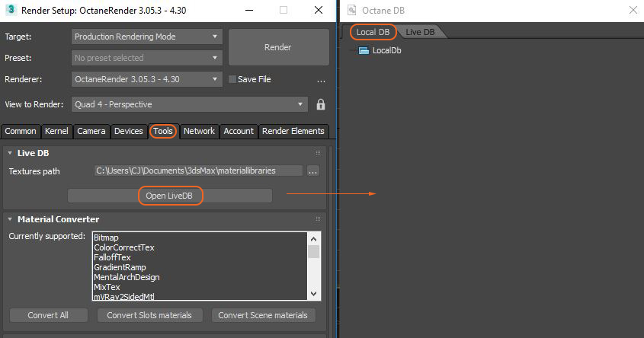Image resolution: width=644 pixels, height=338 pixels.
Task: Click the Octane DB window title icon
Action: pos(351,10)
